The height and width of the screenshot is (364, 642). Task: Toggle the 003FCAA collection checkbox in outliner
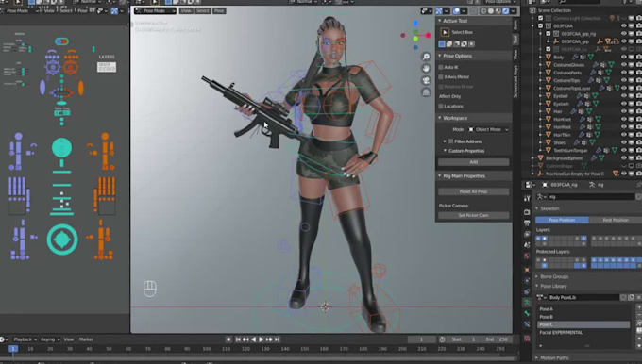click(x=541, y=25)
